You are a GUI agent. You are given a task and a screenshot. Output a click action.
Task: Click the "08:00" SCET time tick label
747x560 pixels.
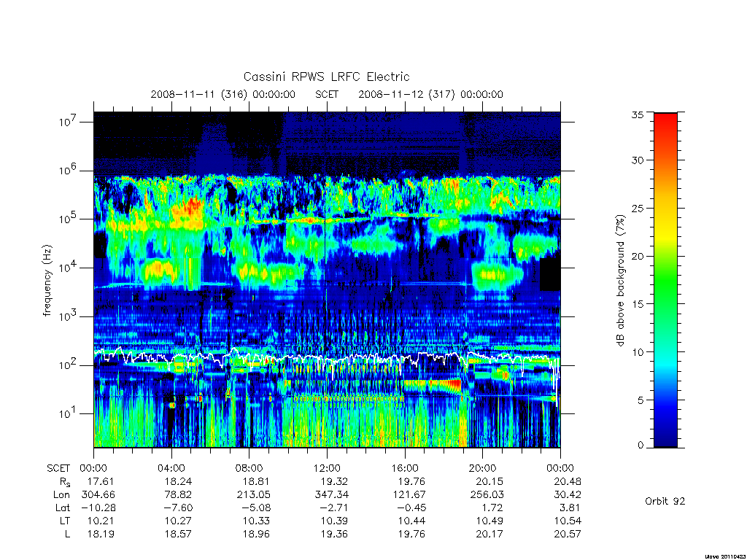click(x=249, y=468)
